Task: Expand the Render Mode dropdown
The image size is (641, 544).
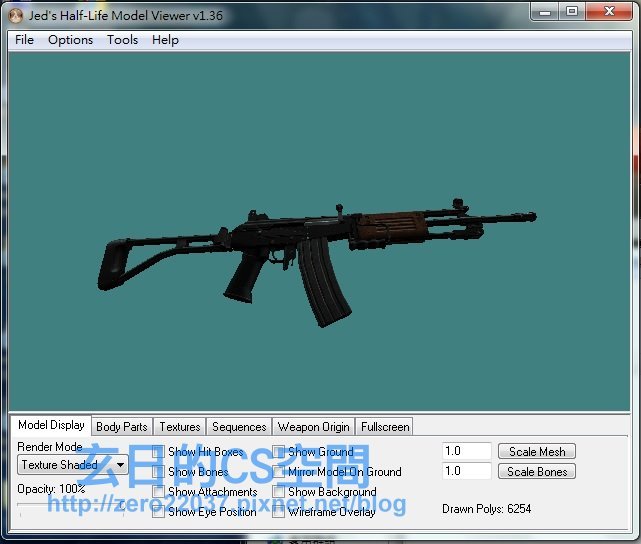Action: (73, 465)
